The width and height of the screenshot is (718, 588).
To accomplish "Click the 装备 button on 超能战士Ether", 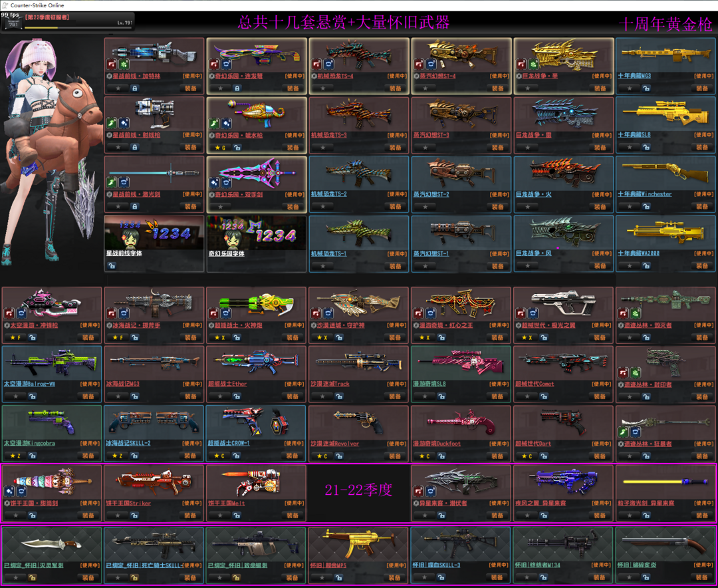I will pos(293,396).
